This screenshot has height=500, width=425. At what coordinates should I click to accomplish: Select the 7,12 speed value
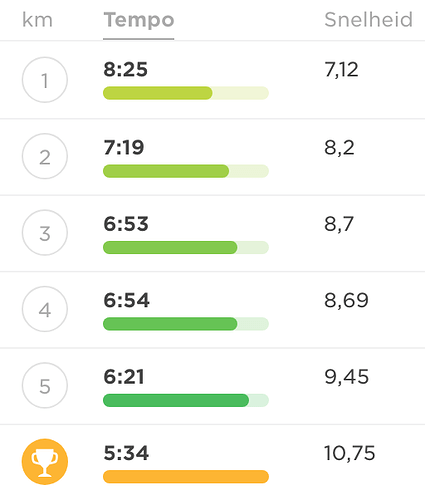point(341,70)
